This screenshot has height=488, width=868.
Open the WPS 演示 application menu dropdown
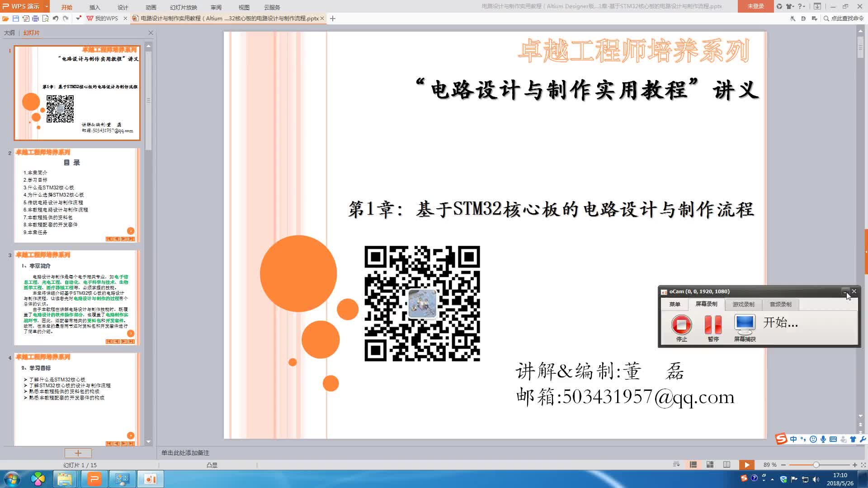pos(47,6)
